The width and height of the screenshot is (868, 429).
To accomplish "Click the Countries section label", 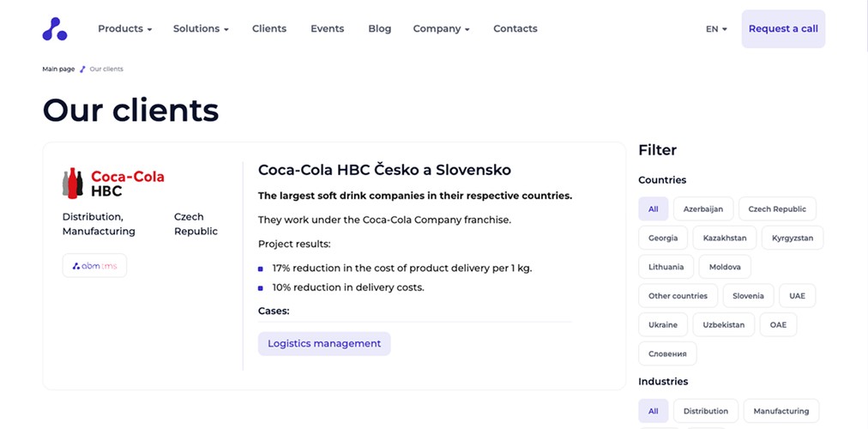I will click(x=662, y=180).
